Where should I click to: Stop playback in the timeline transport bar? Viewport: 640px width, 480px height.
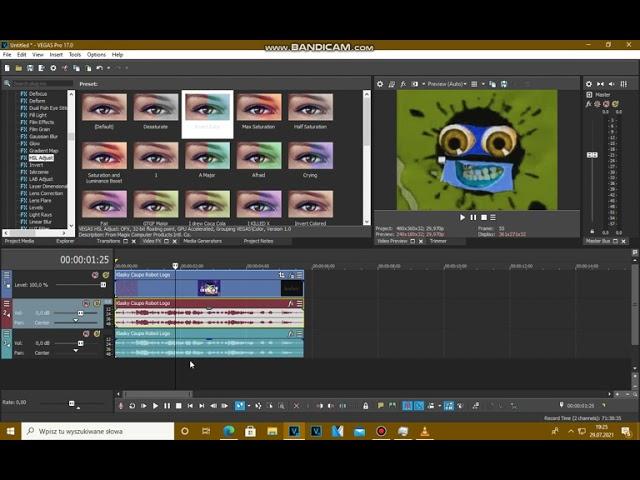(x=178, y=406)
